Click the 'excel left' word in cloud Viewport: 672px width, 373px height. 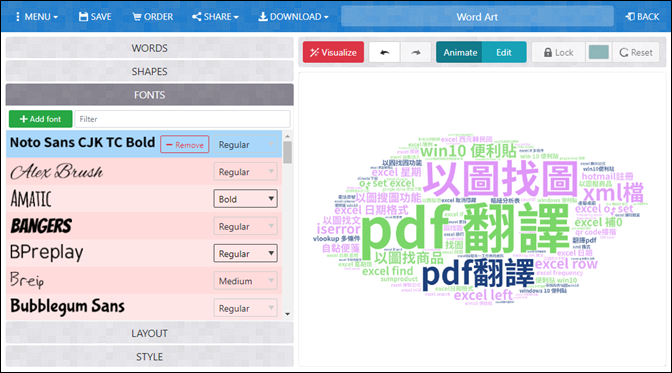[483, 295]
